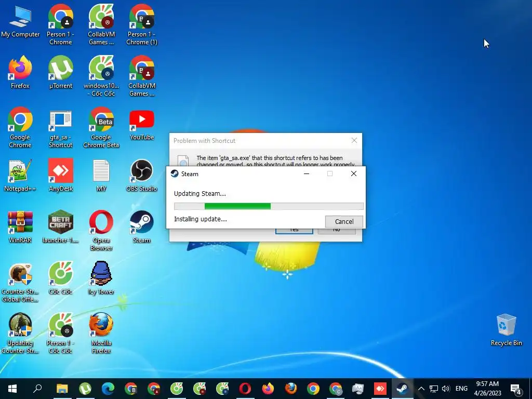Select the Notepad++ desktop shortcut
The image size is (532, 399).
[20, 176]
